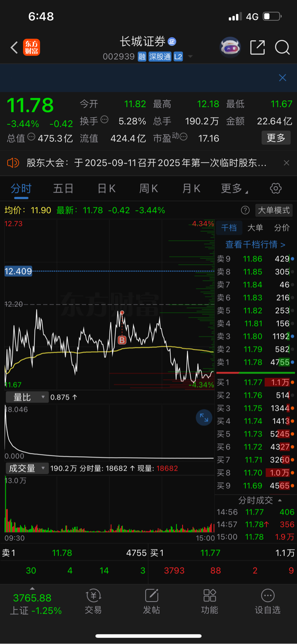Tap the orange speaker announcement icon
Viewport: 297px width, 644px height.
13,163
